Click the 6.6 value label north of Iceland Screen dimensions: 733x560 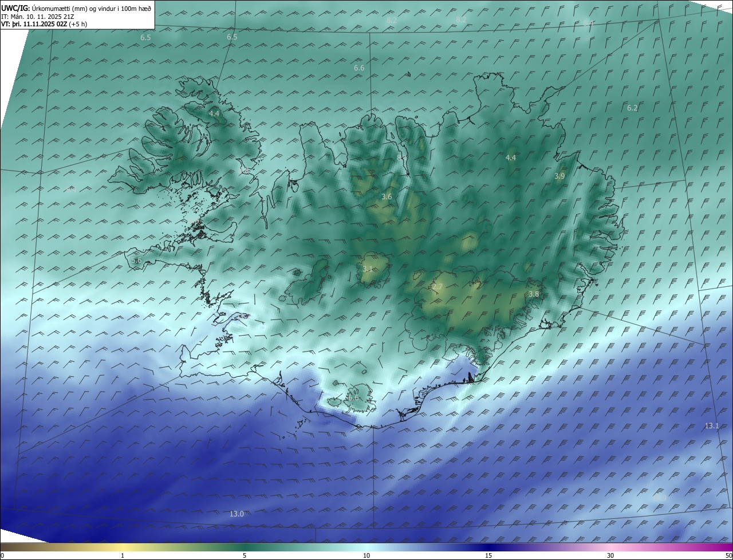[359, 68]
